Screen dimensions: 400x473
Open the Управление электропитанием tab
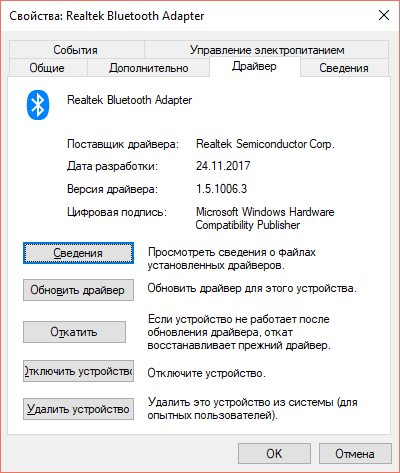(267, 50)
